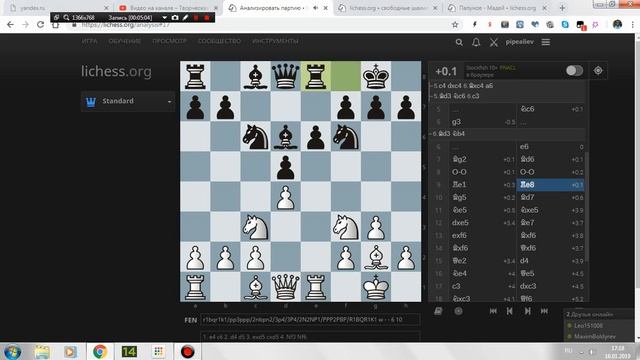Select the white bishop on c1

[255, 287]
